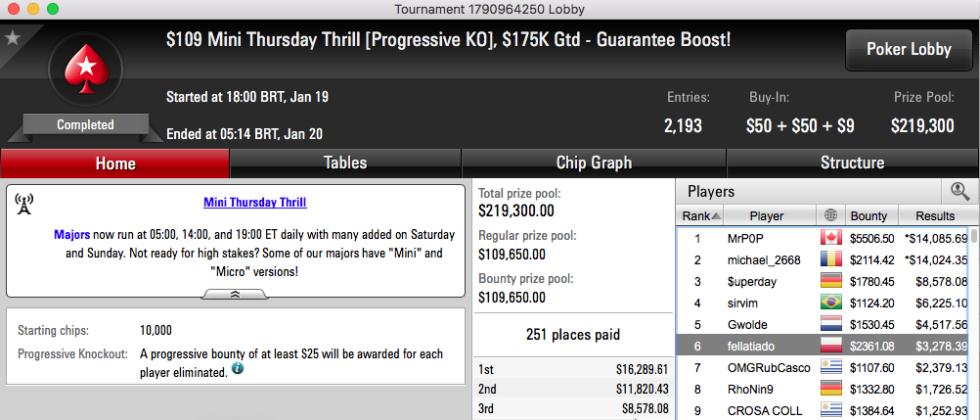
Task: Open the Chip Graph tab
Action: [594, 163]
